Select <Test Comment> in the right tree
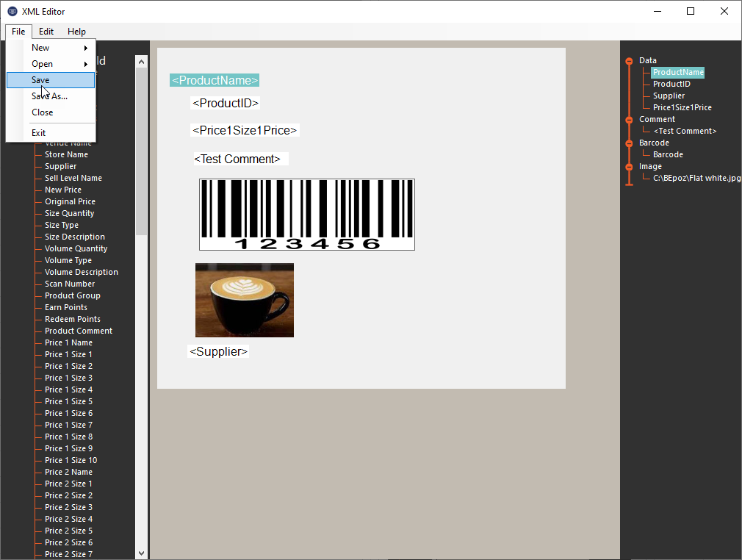The image size is (742, 560). click(685, 131)
